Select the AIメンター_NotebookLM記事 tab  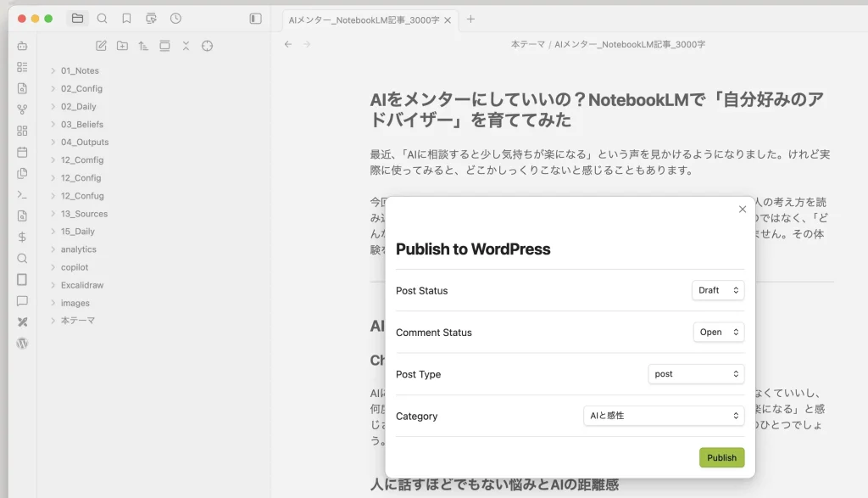pyautogui.click(x=364, y=20)
